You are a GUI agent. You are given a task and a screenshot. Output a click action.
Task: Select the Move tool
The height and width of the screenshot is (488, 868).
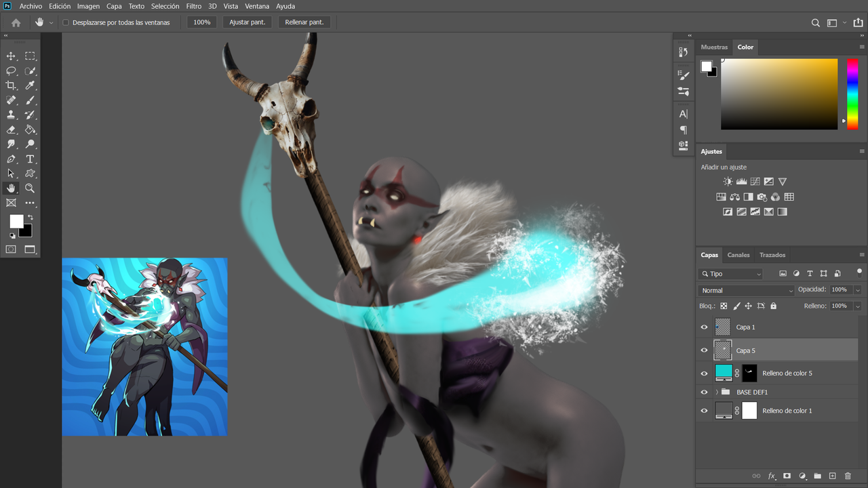pos(11,56)
